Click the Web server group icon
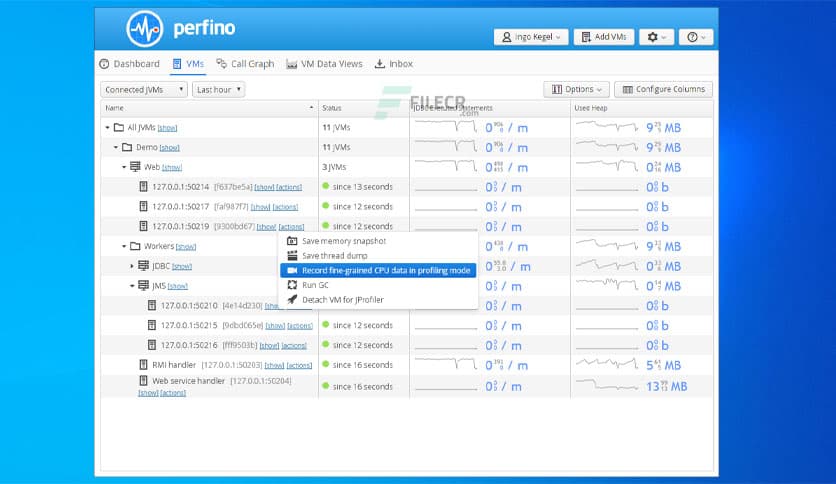Viewport: 836px width, 484px height. pyautogui.click(x=135, y=167)
